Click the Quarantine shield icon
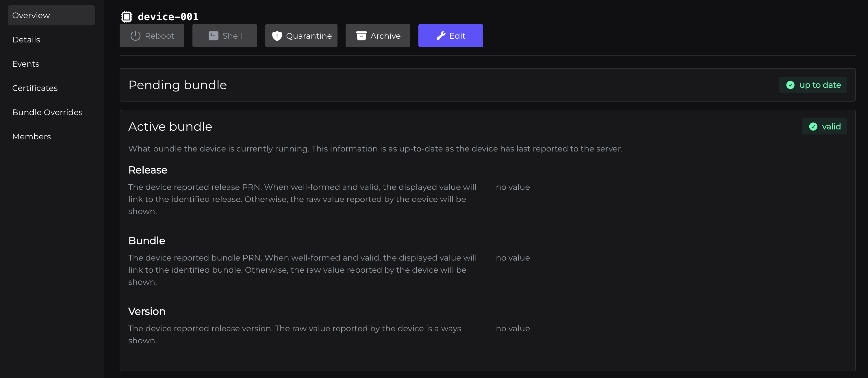The image size is (868, 378). pyautogui.click(x=277, y=36)
